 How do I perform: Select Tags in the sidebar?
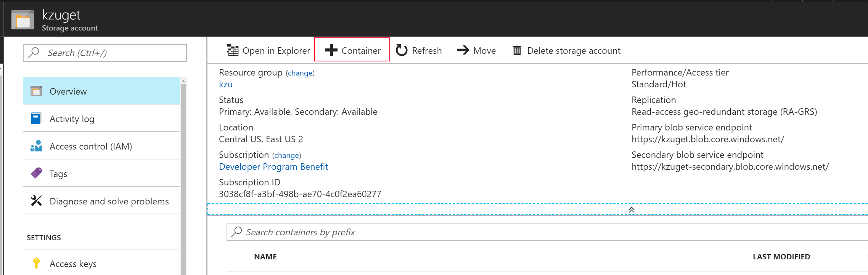click(x=101, y=174)
